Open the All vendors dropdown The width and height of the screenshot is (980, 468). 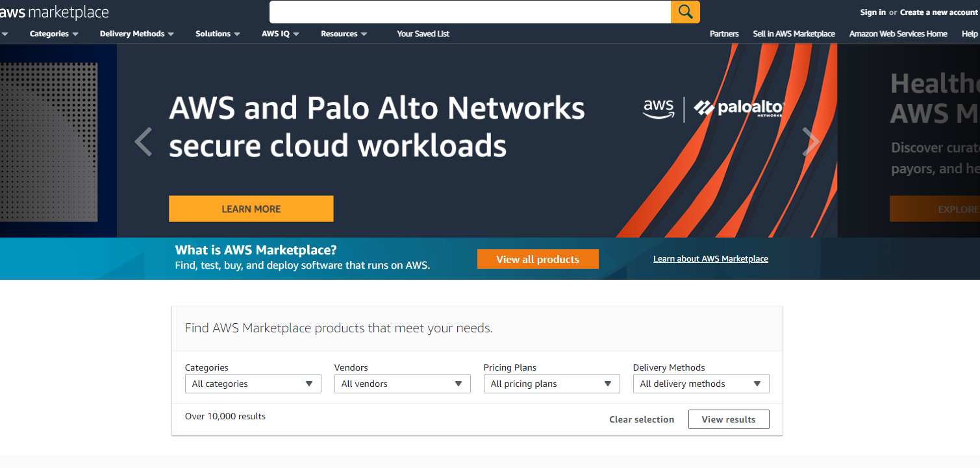pyautogui.click(x=403, y=384)
